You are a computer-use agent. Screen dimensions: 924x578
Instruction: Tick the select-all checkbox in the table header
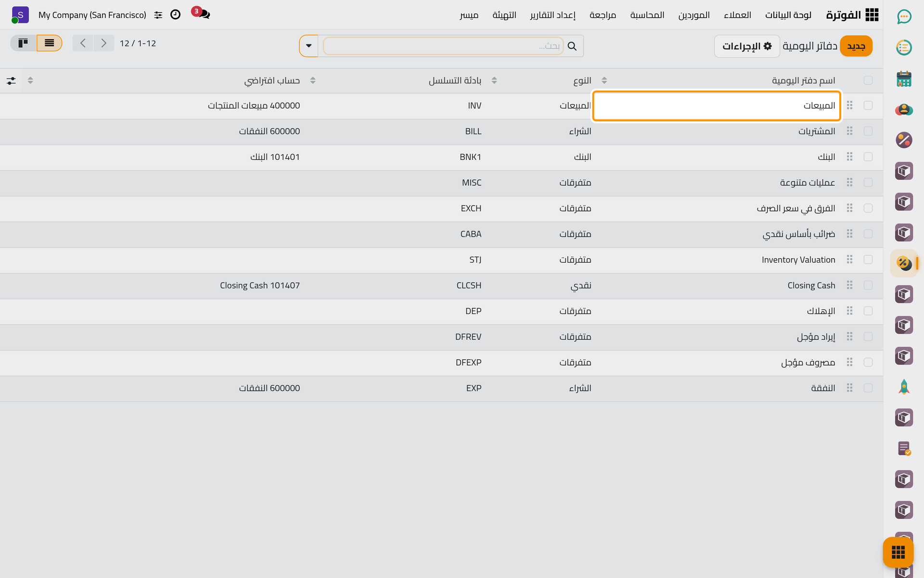pos(868,80)
